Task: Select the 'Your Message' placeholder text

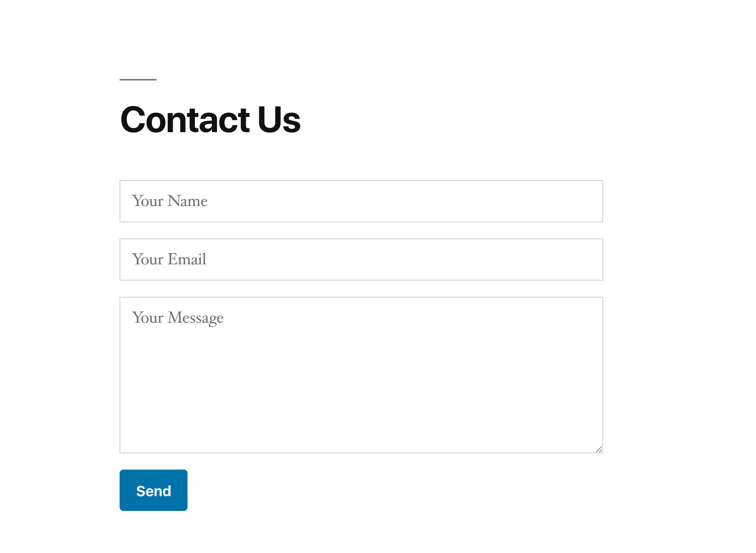Action: 178,318
